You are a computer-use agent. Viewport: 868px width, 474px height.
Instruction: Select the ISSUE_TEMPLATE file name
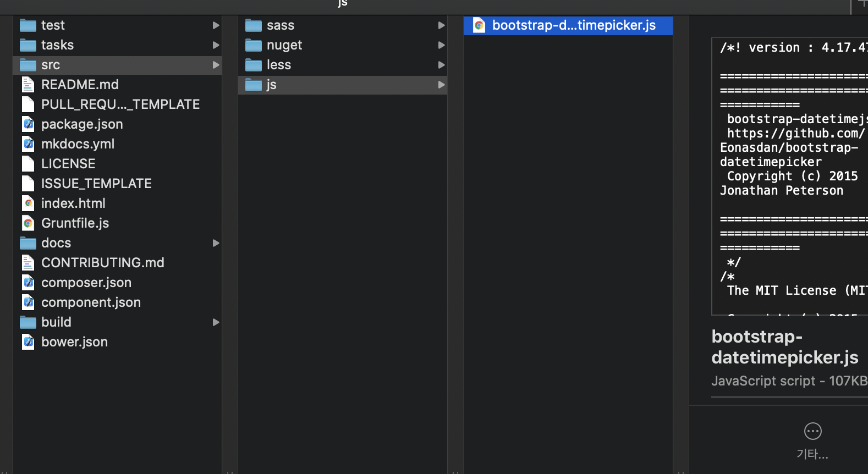96,184
